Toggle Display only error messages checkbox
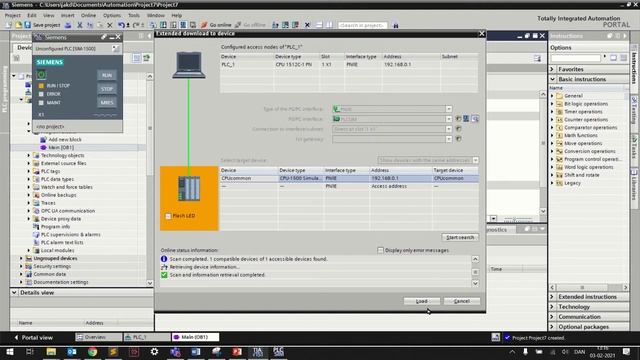640x360 pixels. (x=380, y=250)
